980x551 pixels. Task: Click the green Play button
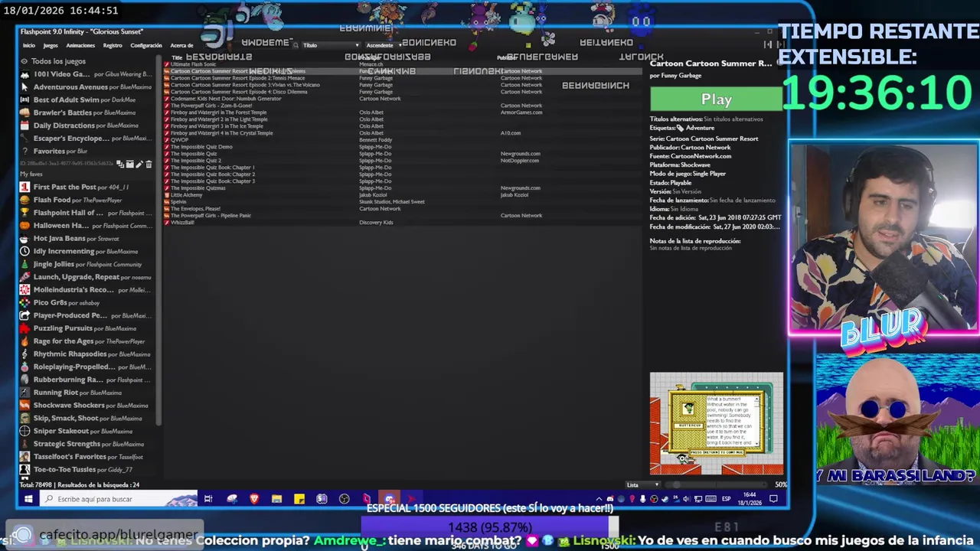[717, 99]
